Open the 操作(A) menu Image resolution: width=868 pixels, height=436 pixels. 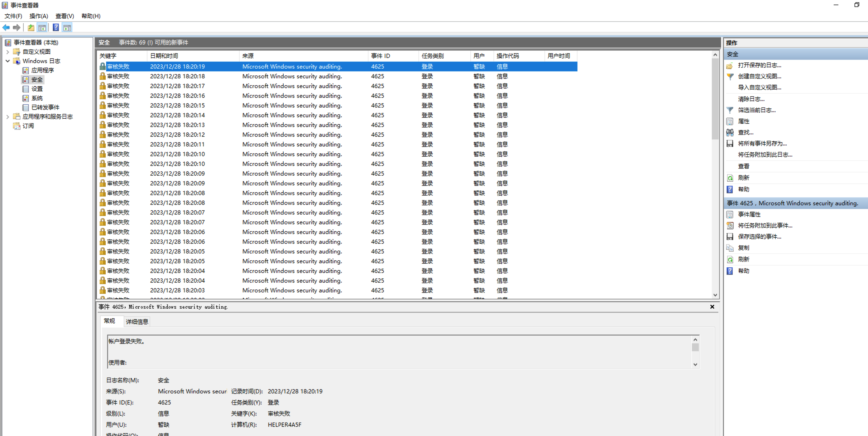click(x=38, y=16)
